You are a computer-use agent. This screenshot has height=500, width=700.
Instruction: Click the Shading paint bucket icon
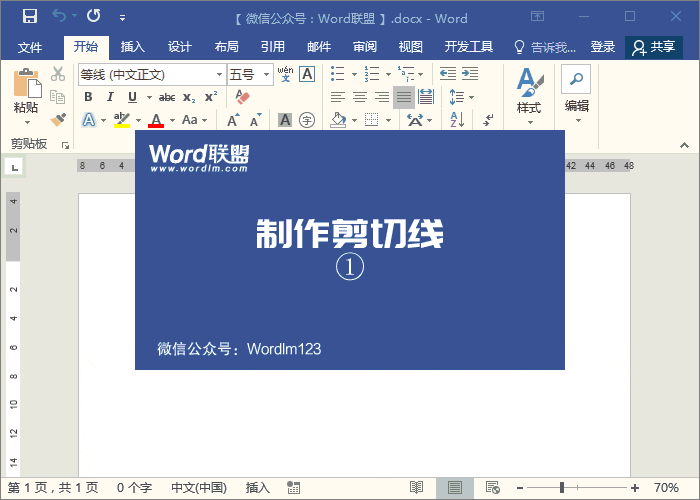coord(338,120)
